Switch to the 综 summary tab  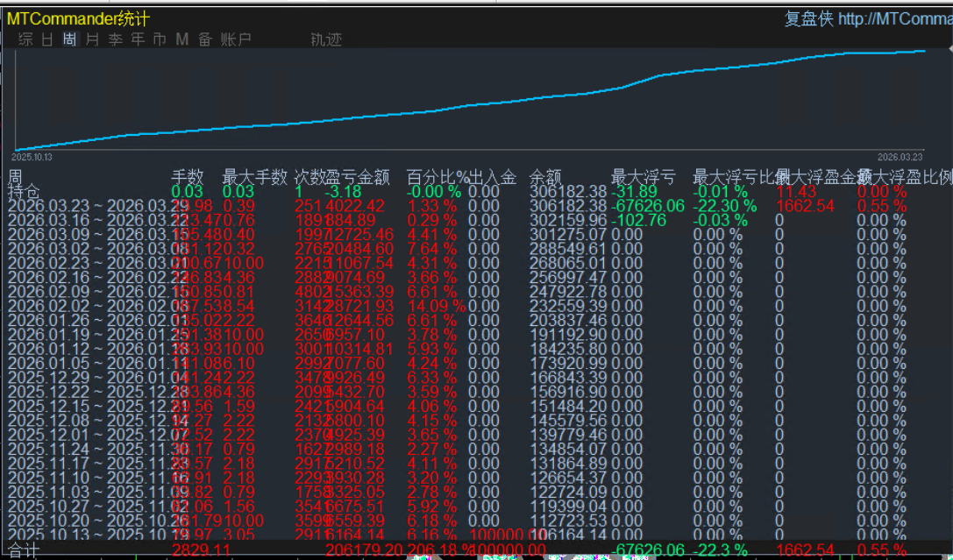click(26, 39)
